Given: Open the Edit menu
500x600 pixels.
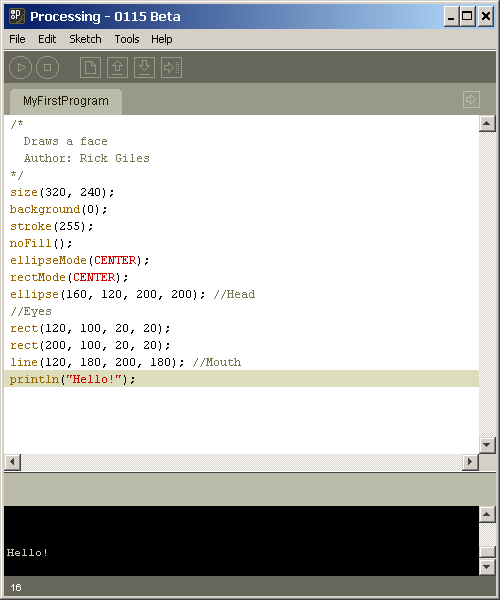Looking at the screenshot, I should coord(47,39).
